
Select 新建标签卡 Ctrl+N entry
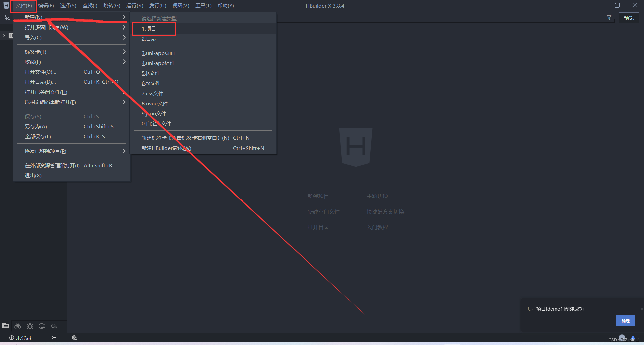point(203,138)
